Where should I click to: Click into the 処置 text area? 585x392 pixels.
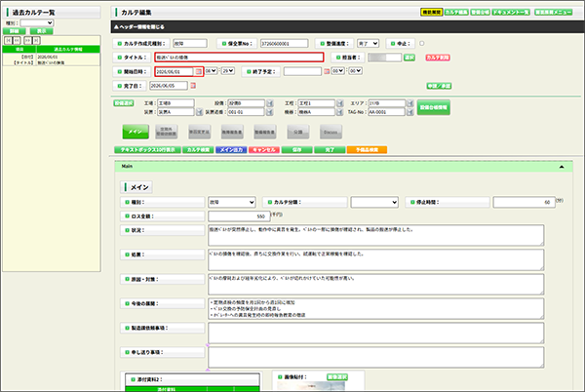[375, 259]
